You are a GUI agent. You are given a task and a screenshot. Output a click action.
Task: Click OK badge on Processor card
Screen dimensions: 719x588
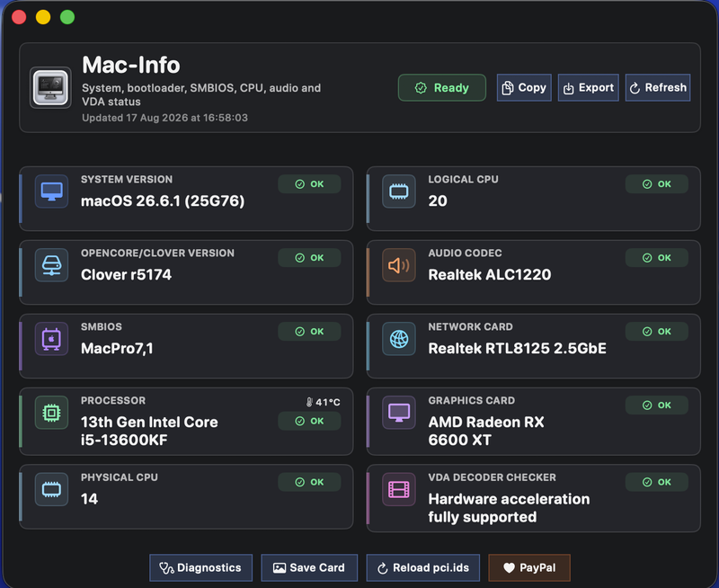(309, 421)
